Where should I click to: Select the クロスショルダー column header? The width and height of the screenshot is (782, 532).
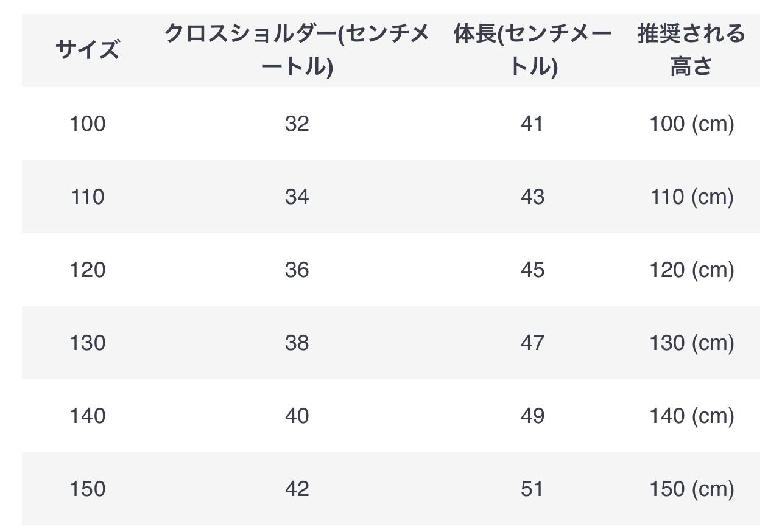tap(297, 50)
